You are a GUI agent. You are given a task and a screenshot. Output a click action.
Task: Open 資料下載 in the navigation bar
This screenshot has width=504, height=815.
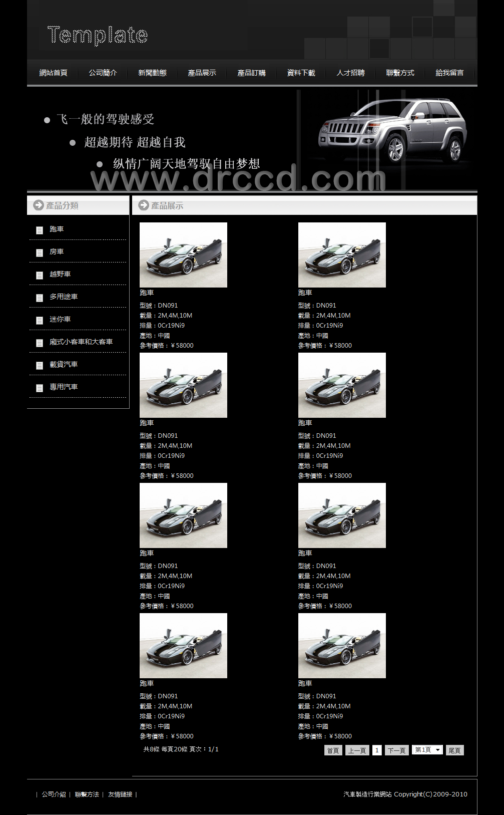[x=301, y=73]
